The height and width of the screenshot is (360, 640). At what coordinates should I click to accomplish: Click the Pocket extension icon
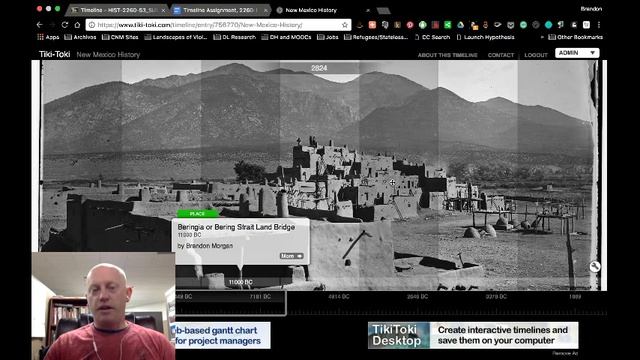click(510, 25)
